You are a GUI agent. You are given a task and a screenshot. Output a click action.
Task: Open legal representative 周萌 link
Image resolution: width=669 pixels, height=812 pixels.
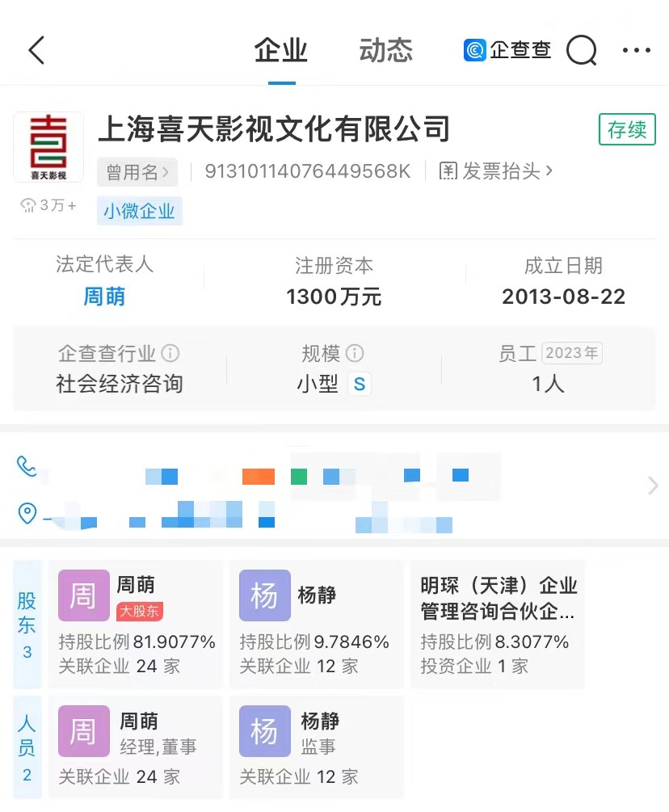pos(104,297)
